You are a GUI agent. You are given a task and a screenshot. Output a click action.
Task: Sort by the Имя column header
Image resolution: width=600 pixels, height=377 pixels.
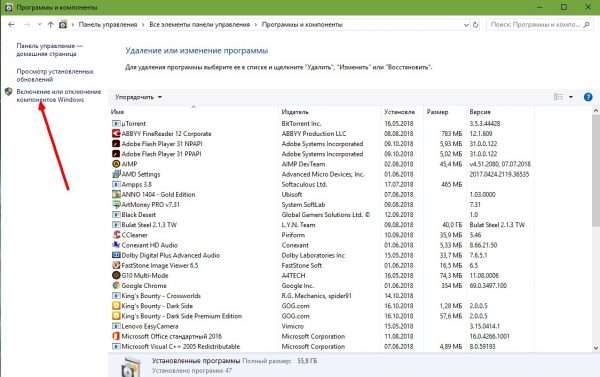[x=117, y=112]
